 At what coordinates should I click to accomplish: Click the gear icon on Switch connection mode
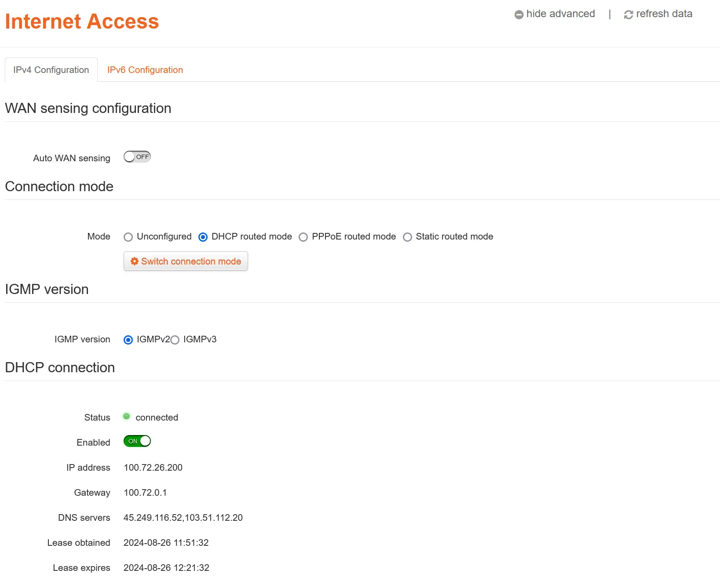click(x=135, y=261)
